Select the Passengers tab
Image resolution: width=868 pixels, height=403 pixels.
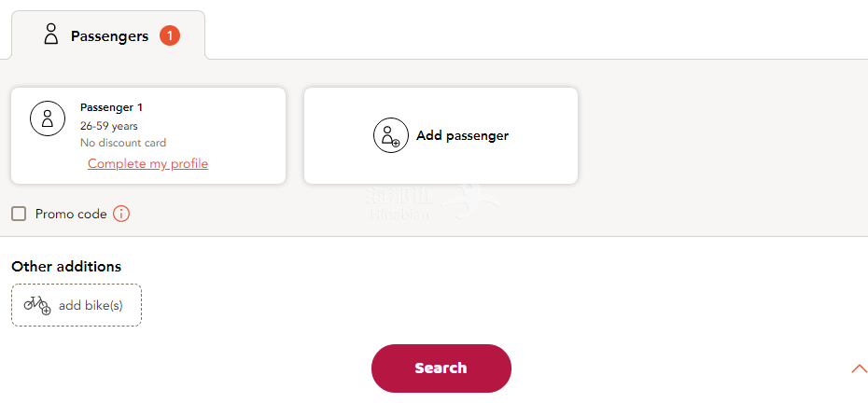point(108,35)
